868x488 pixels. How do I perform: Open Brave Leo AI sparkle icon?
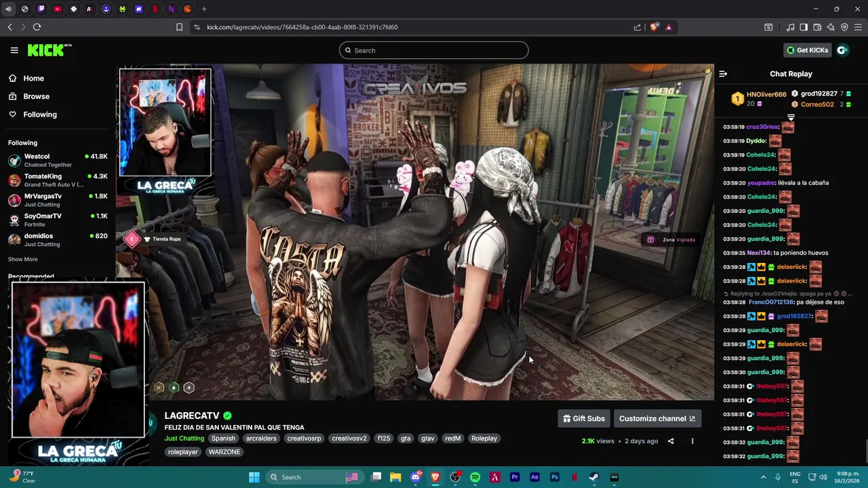click(831, 27)
